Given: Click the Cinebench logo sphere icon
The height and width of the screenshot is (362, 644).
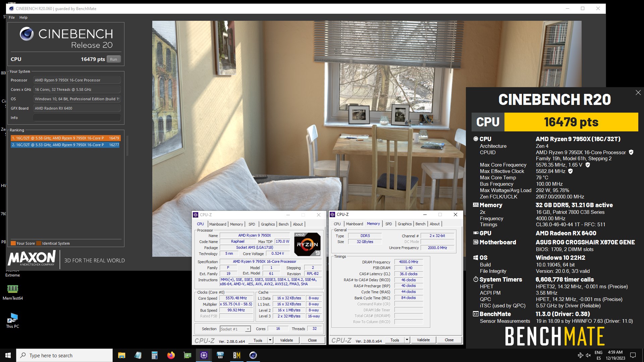Looking at the screenshot, I should pos(26,34).
